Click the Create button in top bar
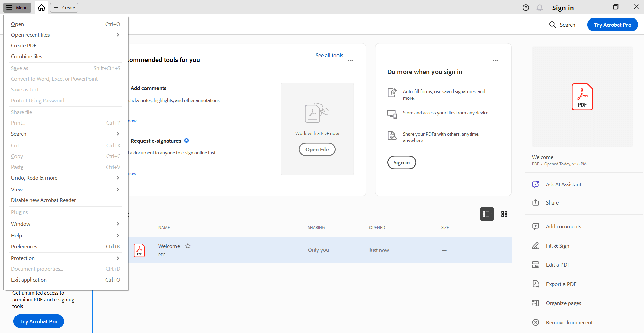Image resolution: width=644 pixels, height=333 pixels. 64,8
